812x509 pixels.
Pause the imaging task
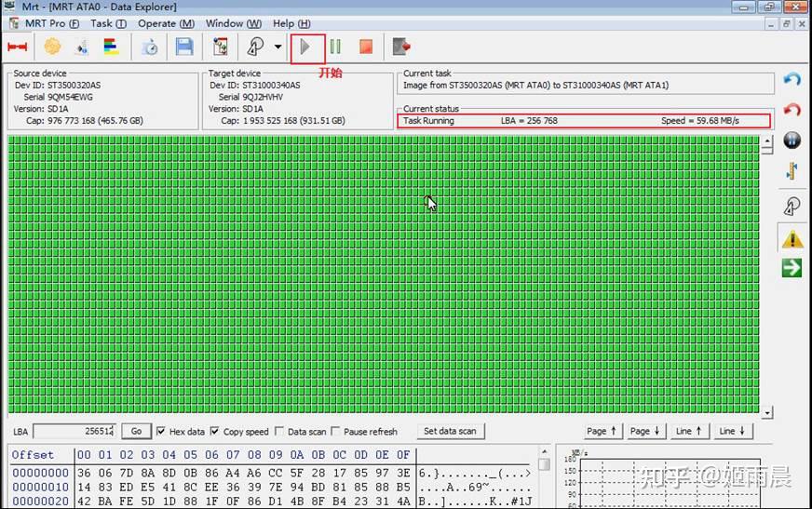click(x=335, y=47)
